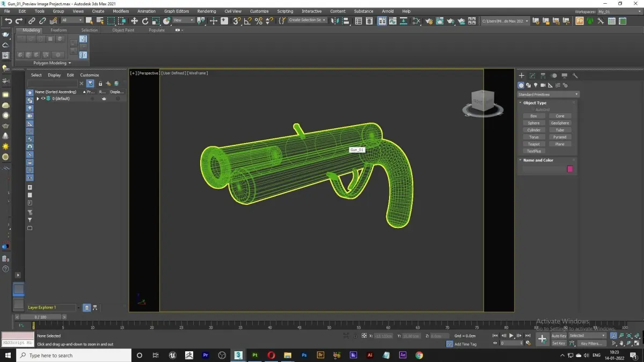Viewport: 644px width, 362px height.
Task: Open the Utilities wrench panel icon
Action: (575, 76)
